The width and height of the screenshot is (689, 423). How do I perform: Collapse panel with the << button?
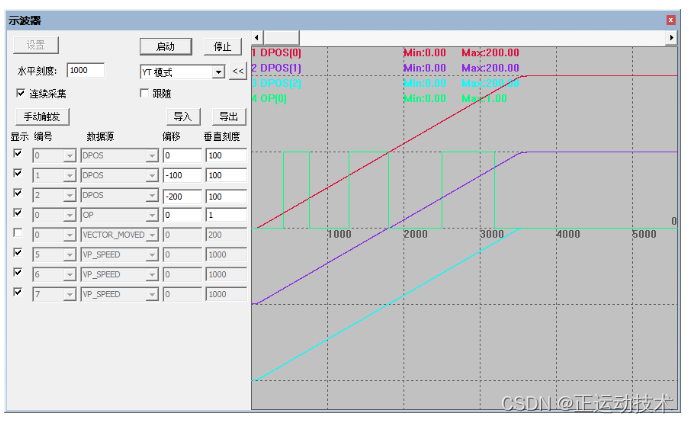click(238, 71)
